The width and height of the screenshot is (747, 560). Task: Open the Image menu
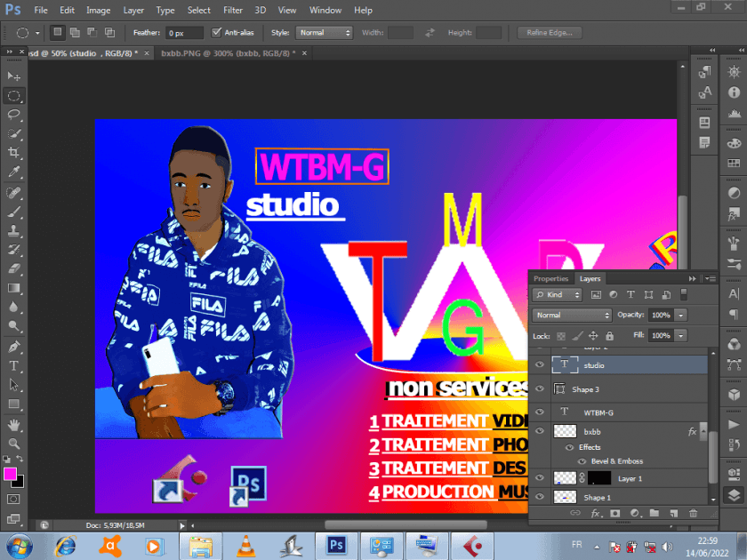(x=98, y=10)
